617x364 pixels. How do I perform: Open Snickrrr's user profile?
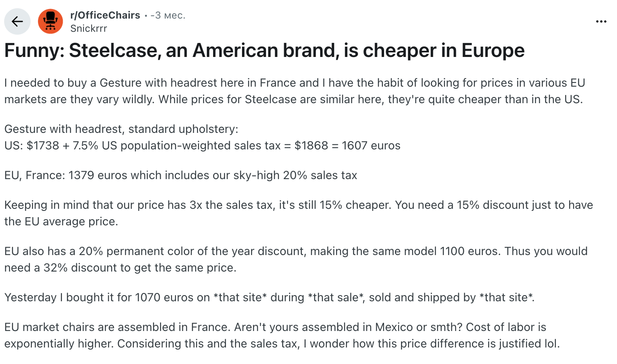[88, 28]
